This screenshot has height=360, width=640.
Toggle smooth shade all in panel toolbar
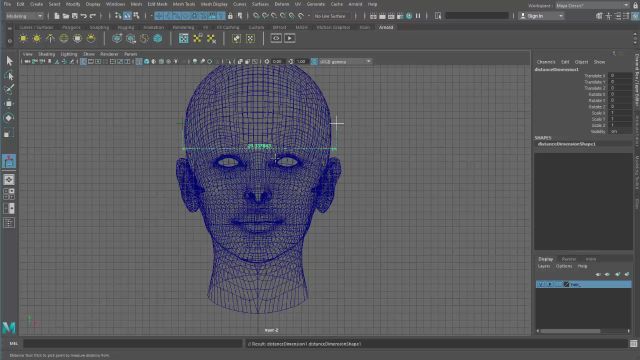coord(147,62)
